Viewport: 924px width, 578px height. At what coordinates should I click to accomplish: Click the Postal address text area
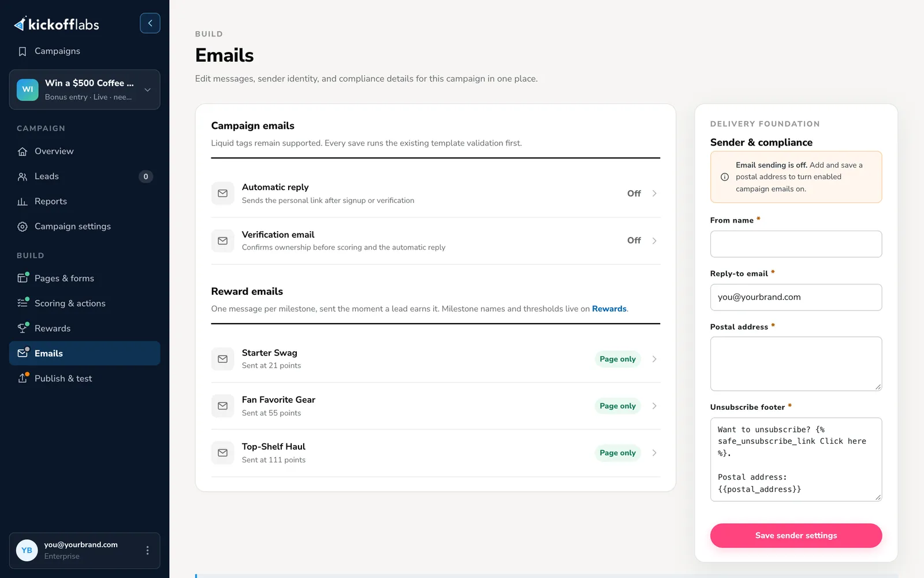click(796, 364)
